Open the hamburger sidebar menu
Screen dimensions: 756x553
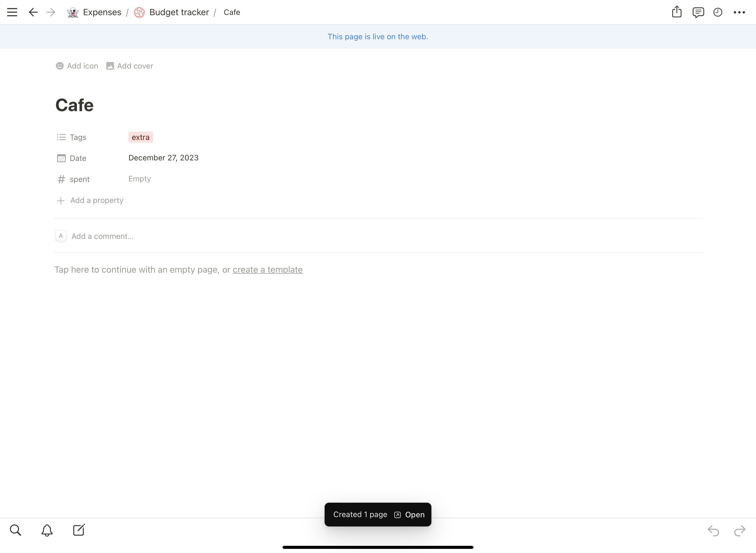[12, 12]
